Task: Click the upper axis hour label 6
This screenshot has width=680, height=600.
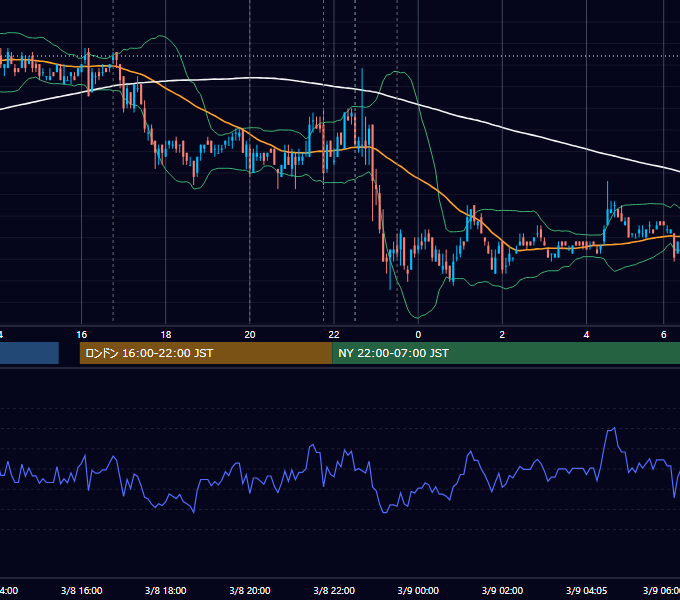Action: (x=664, y=335)
